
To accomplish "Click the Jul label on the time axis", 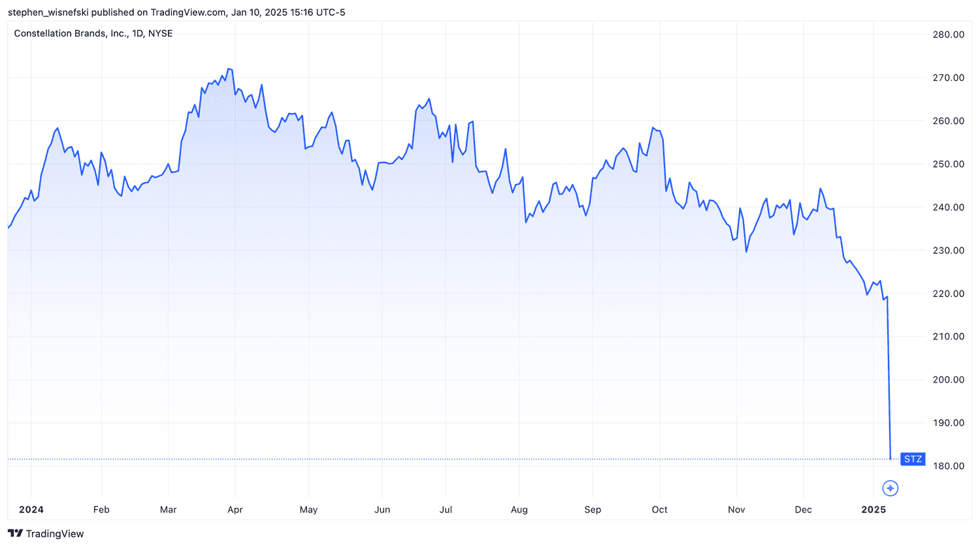I will [x=446, y=509].
